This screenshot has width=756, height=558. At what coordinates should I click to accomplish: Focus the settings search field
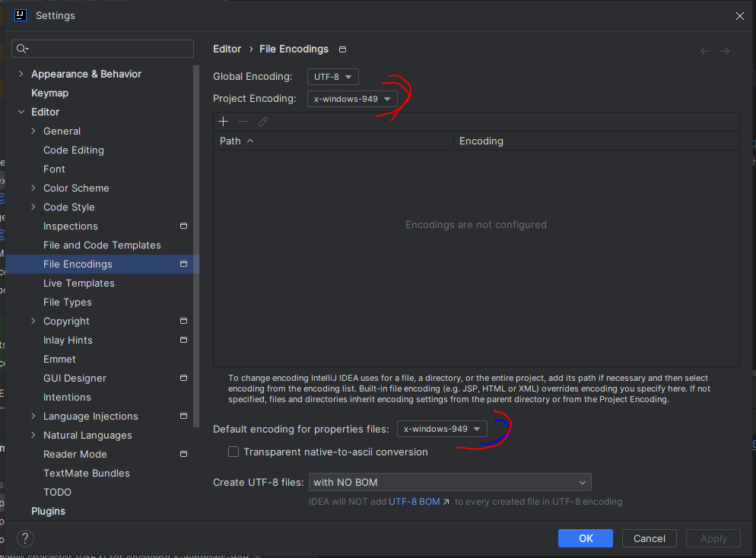pos(103,49)
